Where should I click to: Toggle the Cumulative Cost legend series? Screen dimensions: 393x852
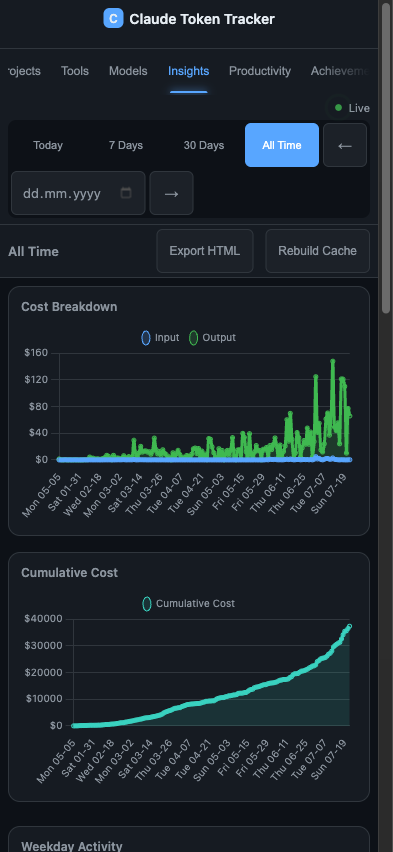[189, 604]
